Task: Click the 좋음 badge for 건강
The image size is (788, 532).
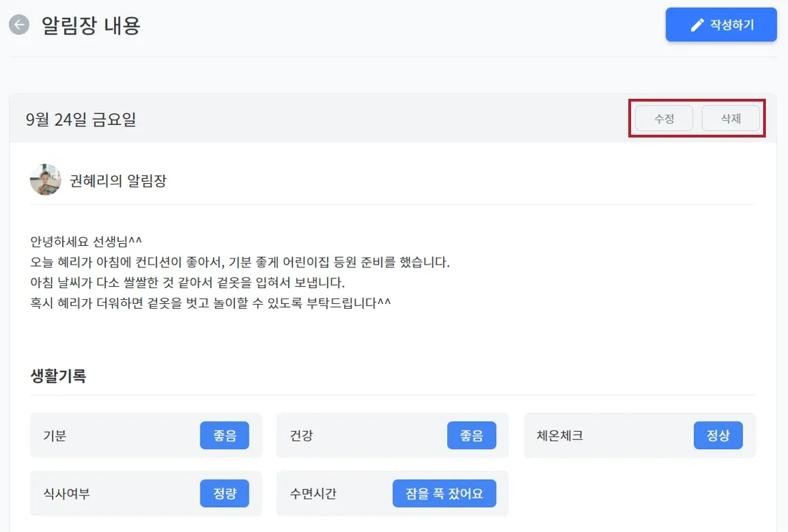Action: pos(471,435)
